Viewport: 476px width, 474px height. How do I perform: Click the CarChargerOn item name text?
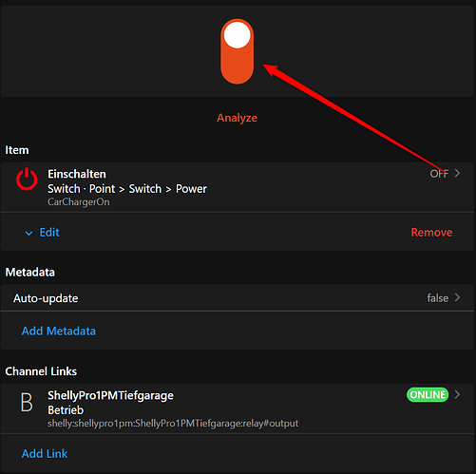pyautogui.click(x=79, y=202)
